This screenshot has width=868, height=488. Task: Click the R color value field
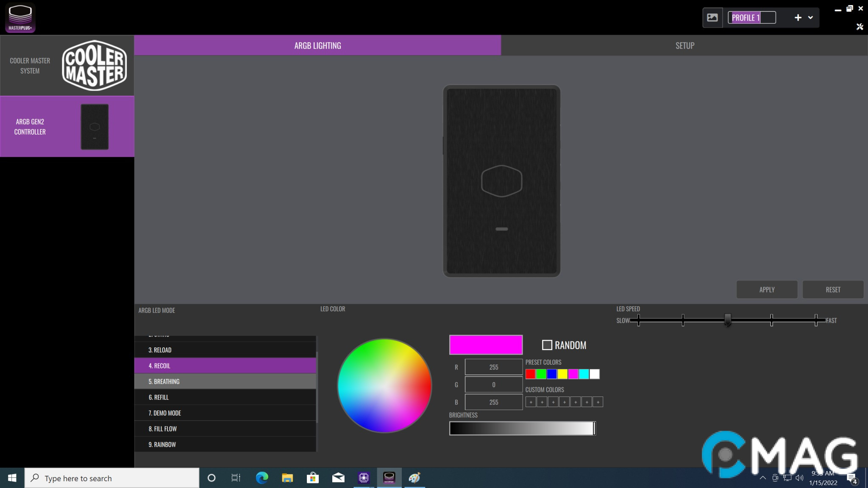493,367
